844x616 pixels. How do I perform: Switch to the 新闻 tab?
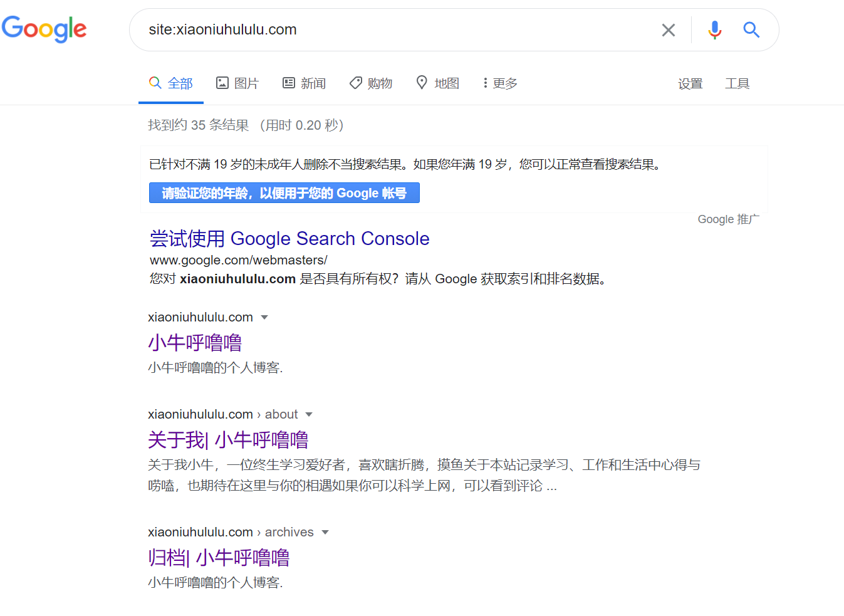click(305, 83)
